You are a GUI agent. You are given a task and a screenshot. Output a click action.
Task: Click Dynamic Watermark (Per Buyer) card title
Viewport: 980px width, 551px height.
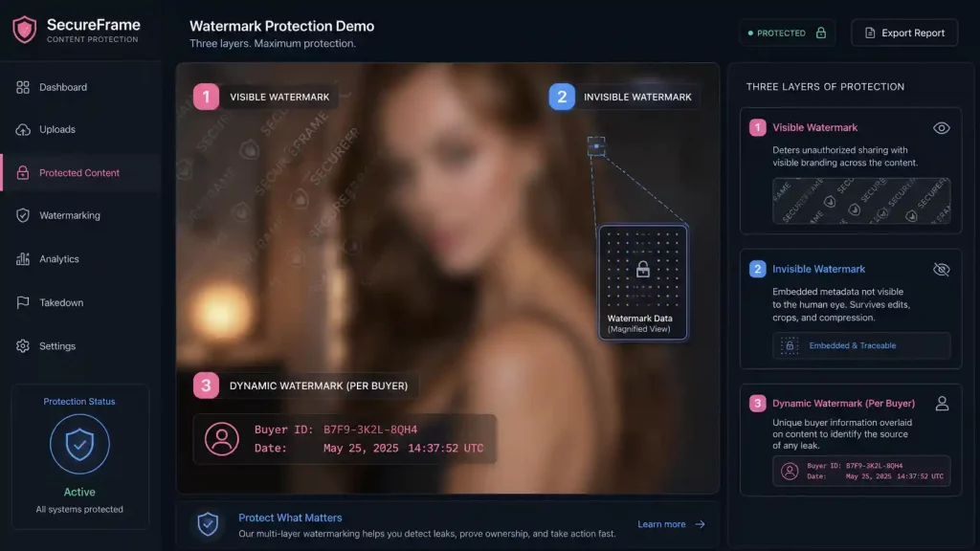[844, 404]
